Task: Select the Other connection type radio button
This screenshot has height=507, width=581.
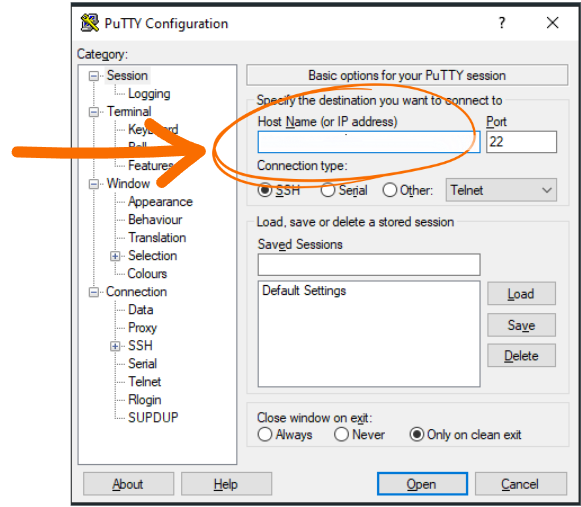Action: point(390,190)
